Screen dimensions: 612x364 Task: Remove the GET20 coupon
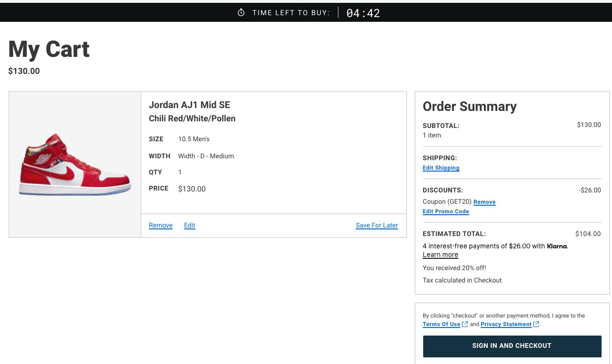point(484,202)
